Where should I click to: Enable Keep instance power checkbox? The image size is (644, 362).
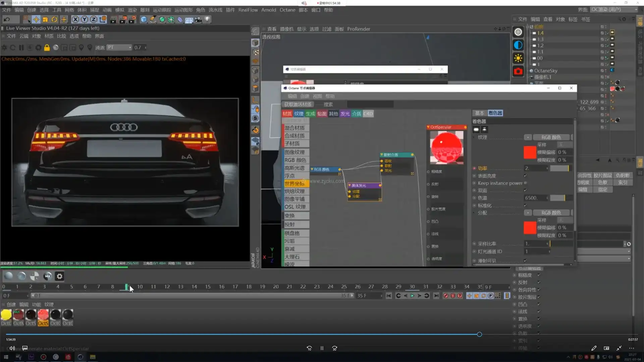click(525, 183)
